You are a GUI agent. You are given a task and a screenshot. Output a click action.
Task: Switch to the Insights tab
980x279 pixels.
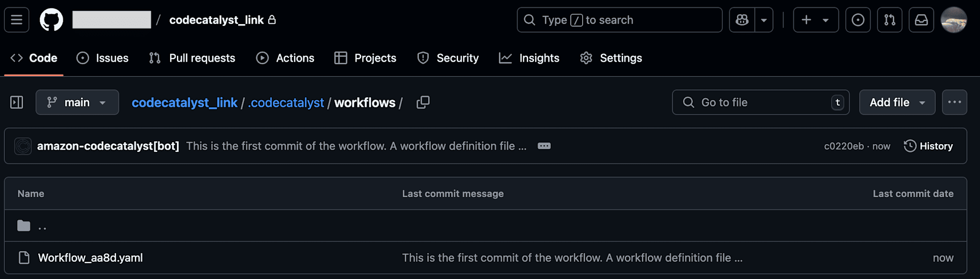coord(529,58)
